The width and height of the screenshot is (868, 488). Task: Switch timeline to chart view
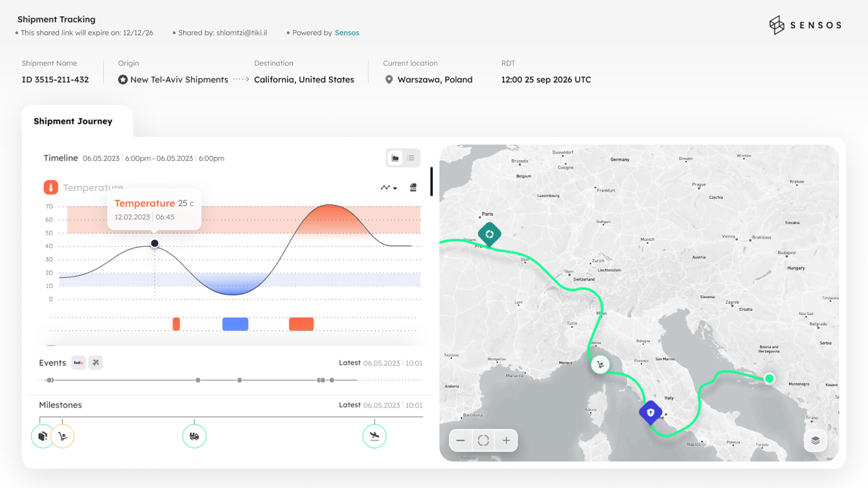click(x=395, y=158)
